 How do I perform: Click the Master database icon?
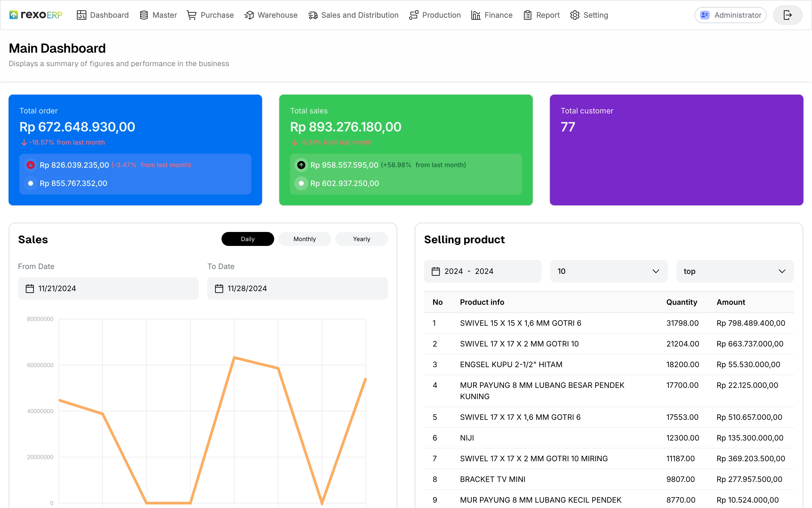tap(144, 15)
